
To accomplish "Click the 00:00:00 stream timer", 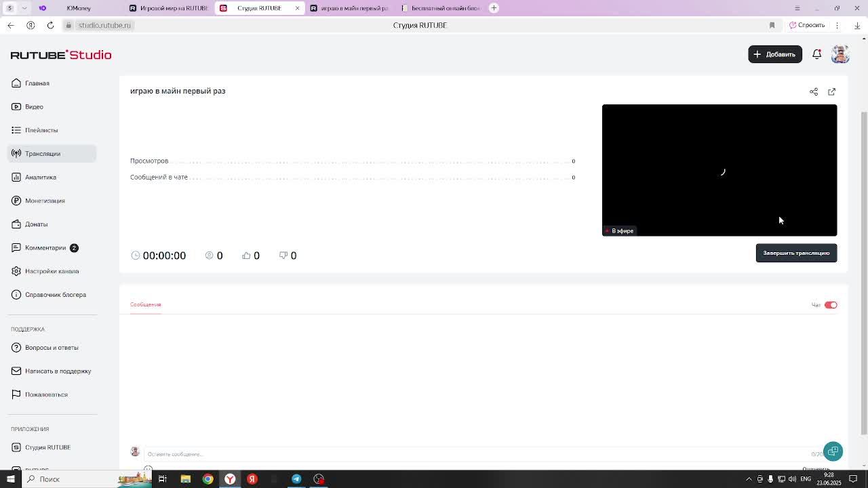I will click(x=159, y=256).
